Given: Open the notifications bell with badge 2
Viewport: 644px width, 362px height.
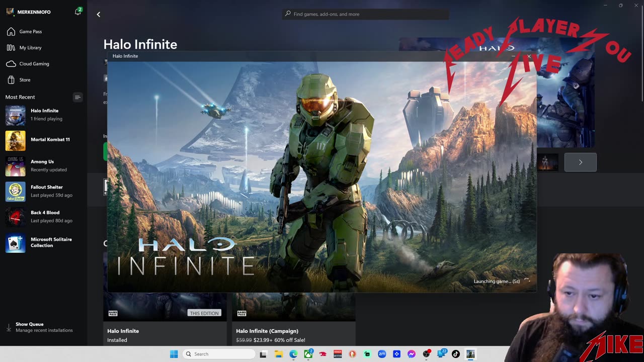Looking at the screenshot, I should click(x=78, y=11).
